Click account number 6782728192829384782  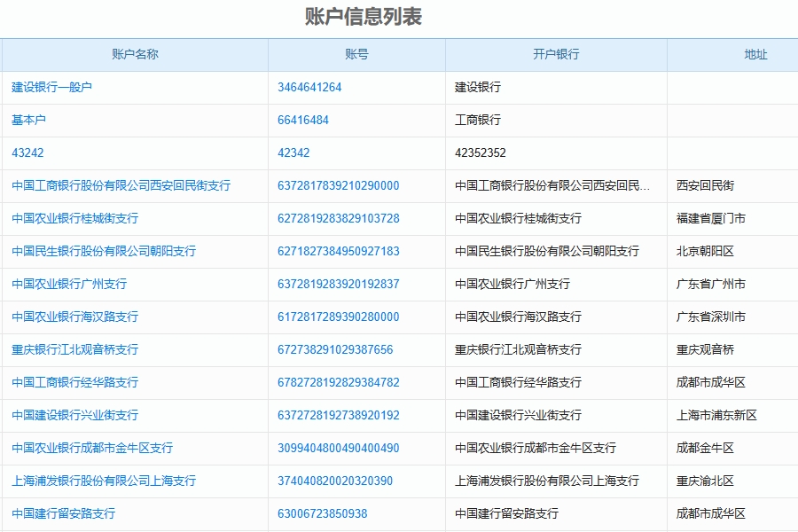[339, 382]
